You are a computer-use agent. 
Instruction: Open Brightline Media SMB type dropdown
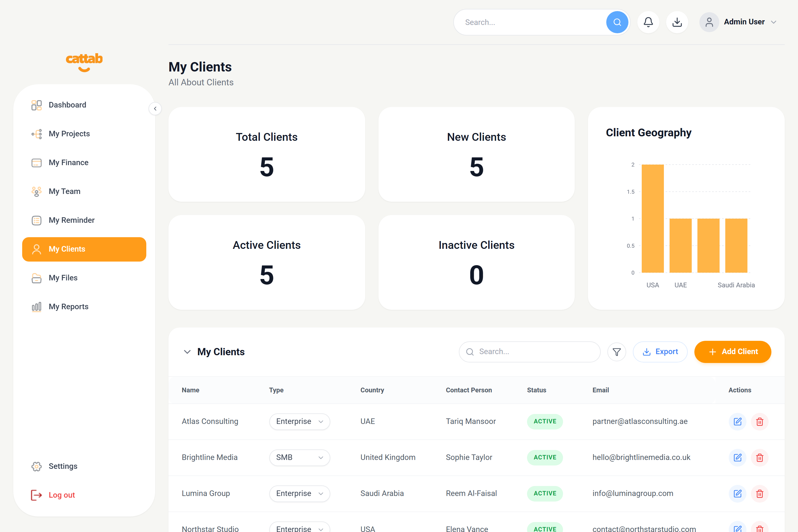(x=300, y=457)
